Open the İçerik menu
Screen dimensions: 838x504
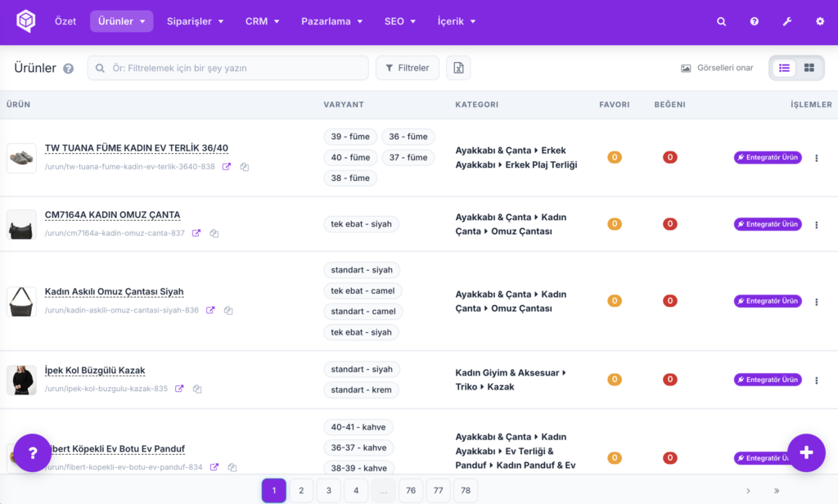click(457, 21)
